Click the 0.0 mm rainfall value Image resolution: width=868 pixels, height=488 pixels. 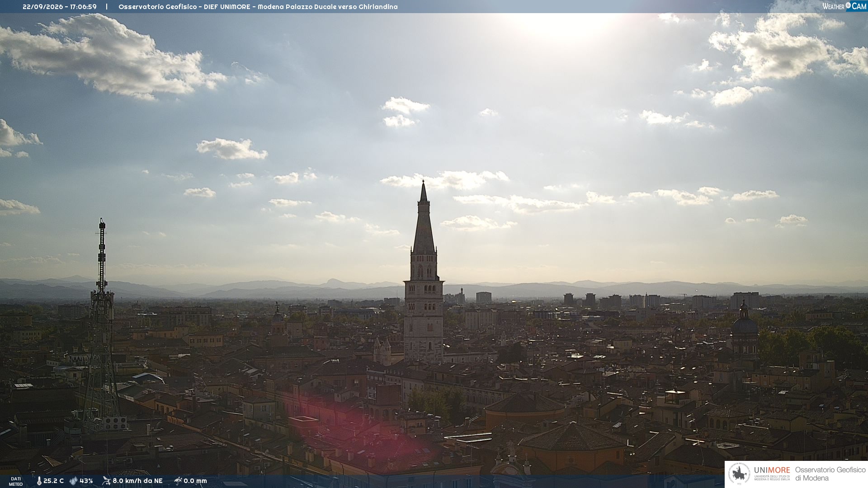[x=195, y=481]
